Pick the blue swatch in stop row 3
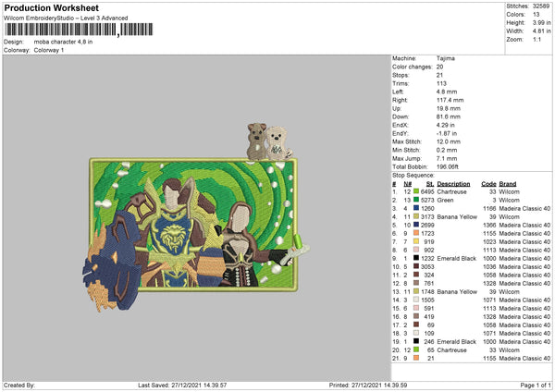Image resolution: width=555 pixels, height=392 pixels. pos(416,208)
